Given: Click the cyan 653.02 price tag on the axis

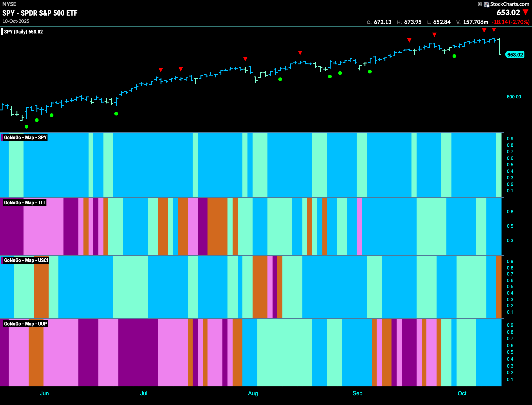Looking at the screenshot, I should [515, 55].
